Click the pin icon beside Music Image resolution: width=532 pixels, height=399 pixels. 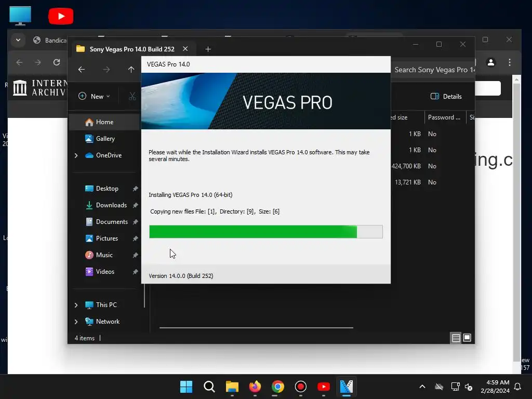coord(136,255)
